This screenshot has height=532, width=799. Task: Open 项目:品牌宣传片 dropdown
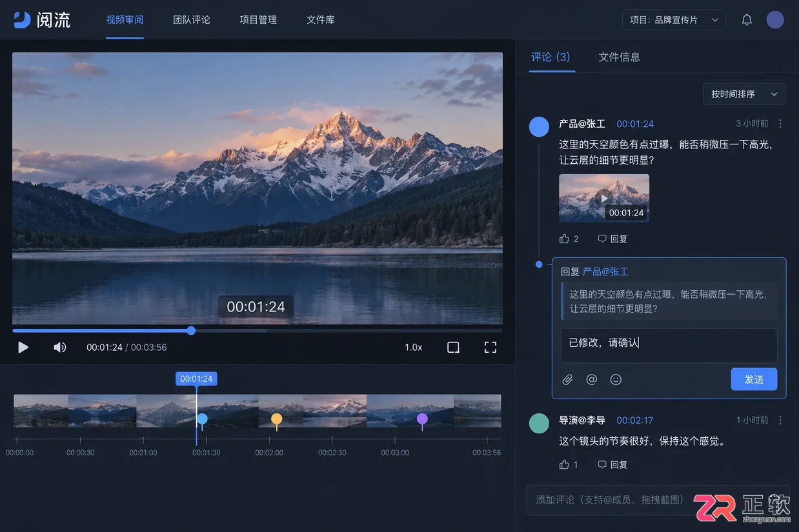[674, 20]
